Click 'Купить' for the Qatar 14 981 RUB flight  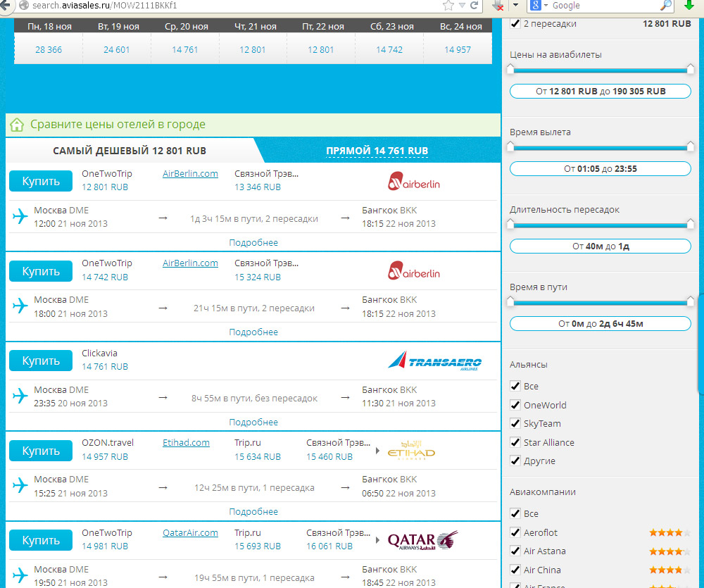[x=41, y=540]
